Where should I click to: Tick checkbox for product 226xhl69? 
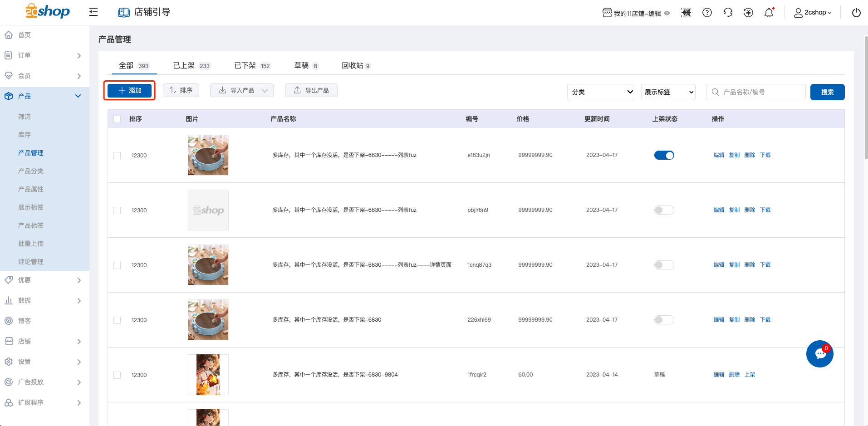[117, 320]
